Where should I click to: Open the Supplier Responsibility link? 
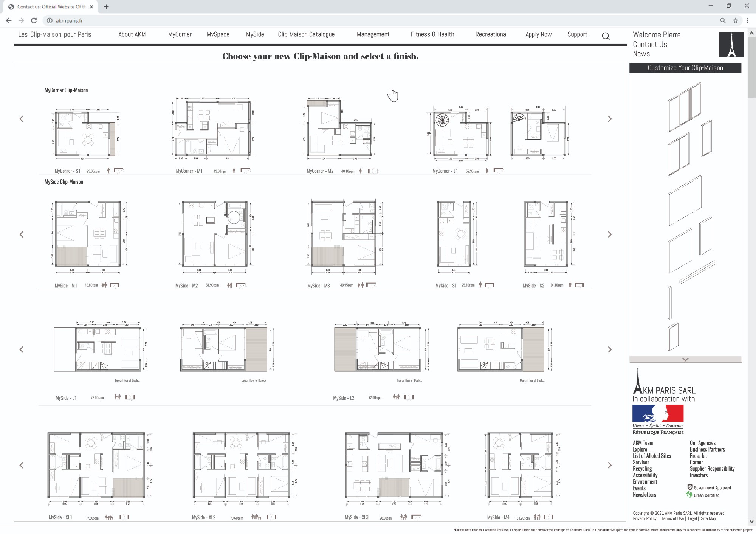(712, 469)
